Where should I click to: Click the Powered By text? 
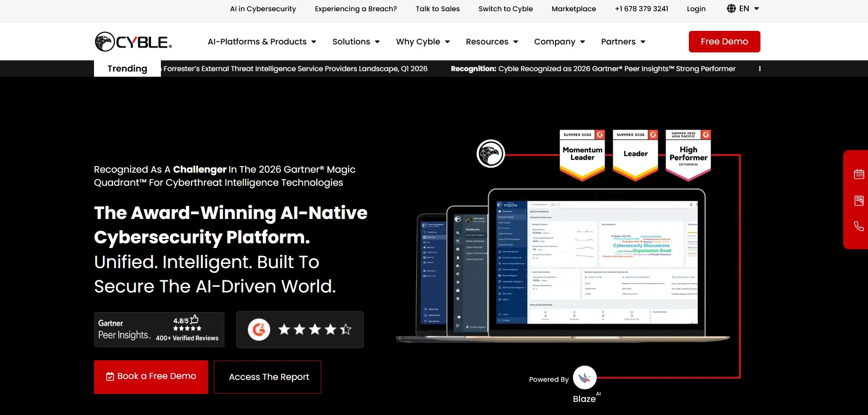pos(549,379)
